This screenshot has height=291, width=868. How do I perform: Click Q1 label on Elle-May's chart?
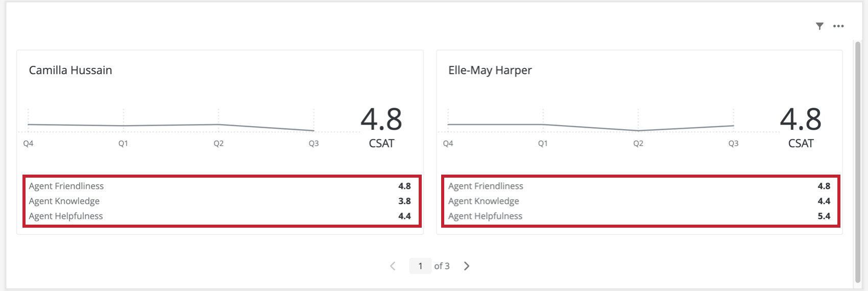click(x=543, y=143)
